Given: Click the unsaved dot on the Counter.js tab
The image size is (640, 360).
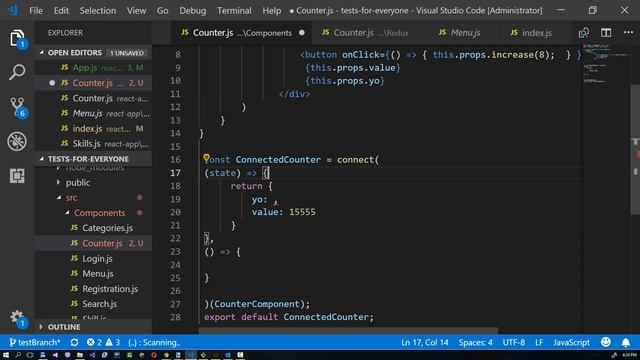Looking at the screenshot, I should click(x=302, y=33).
